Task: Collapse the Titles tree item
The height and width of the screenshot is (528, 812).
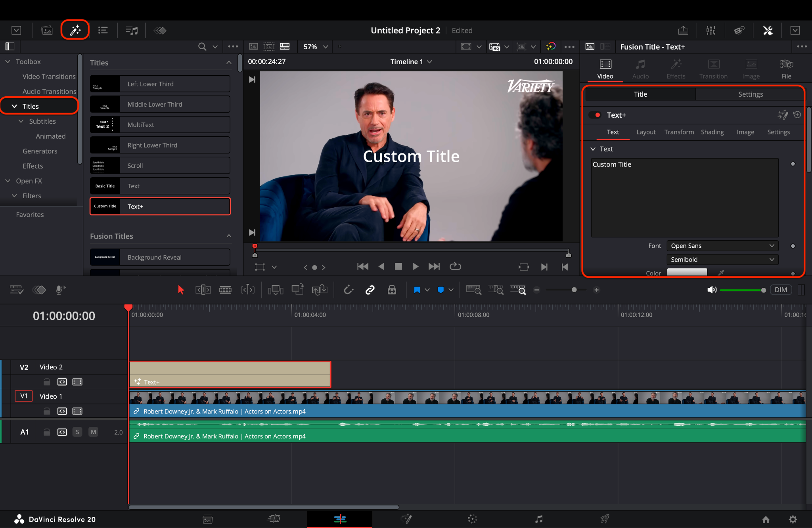Action: 15,106
